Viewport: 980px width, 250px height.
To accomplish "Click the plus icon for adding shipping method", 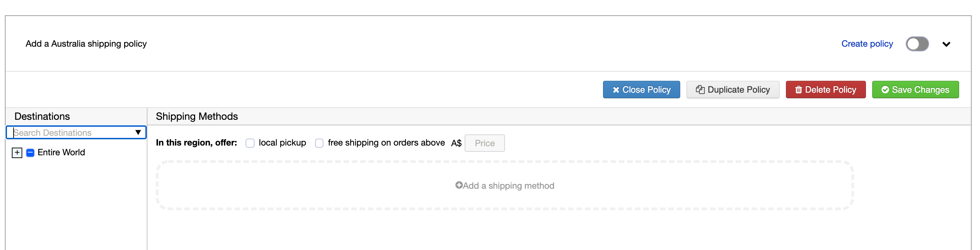I will coord(459,185).
